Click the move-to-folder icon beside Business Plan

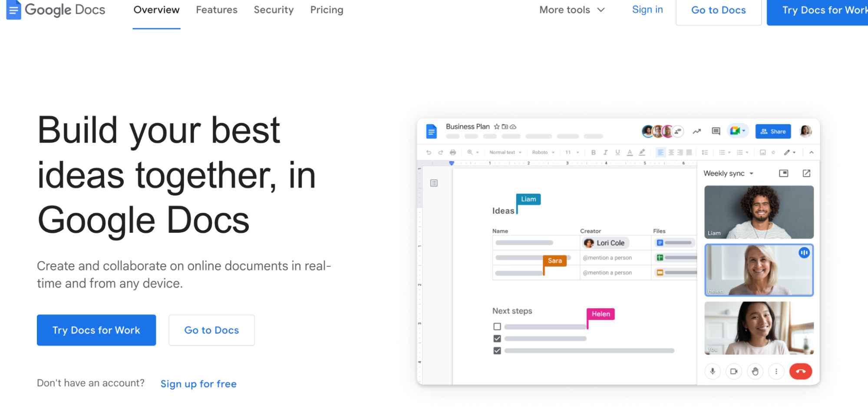point(505,127)
